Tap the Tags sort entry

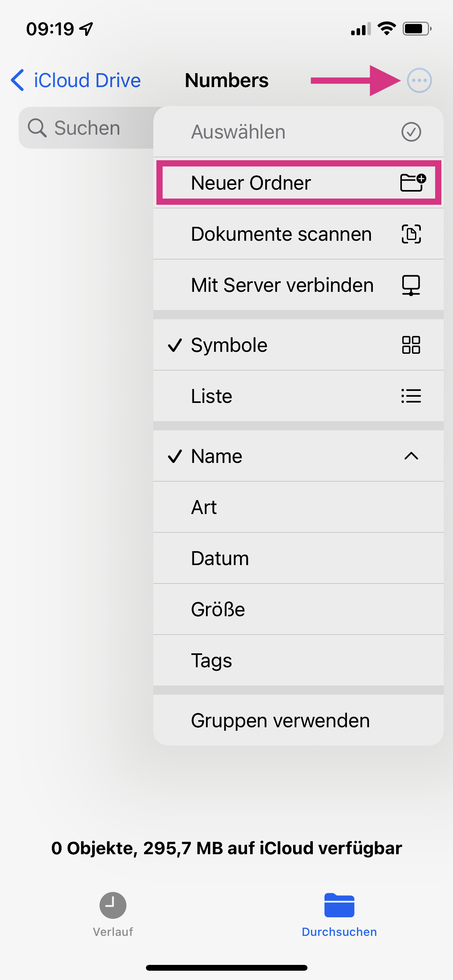pos(211,660)
